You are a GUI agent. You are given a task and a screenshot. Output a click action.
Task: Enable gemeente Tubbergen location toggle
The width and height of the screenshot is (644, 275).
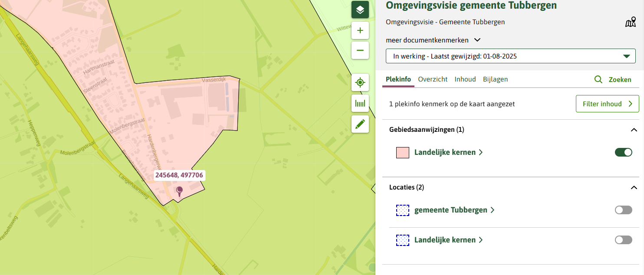(x=624, y=210)
